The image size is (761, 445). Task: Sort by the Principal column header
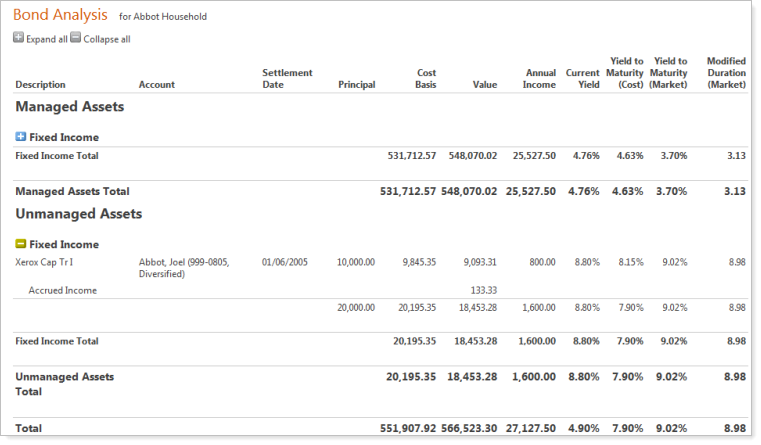356,85
